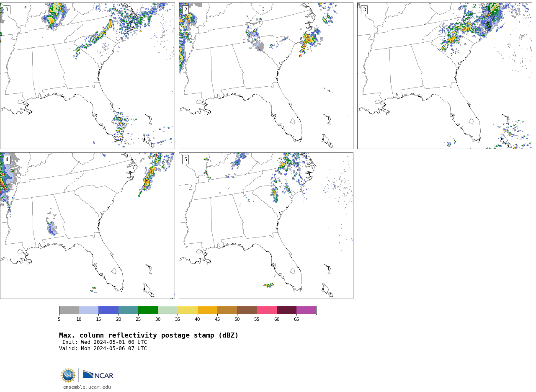Open ensemble member 5 reflectivity map
The height and width of the screenshot is (392, 536).
266,226
